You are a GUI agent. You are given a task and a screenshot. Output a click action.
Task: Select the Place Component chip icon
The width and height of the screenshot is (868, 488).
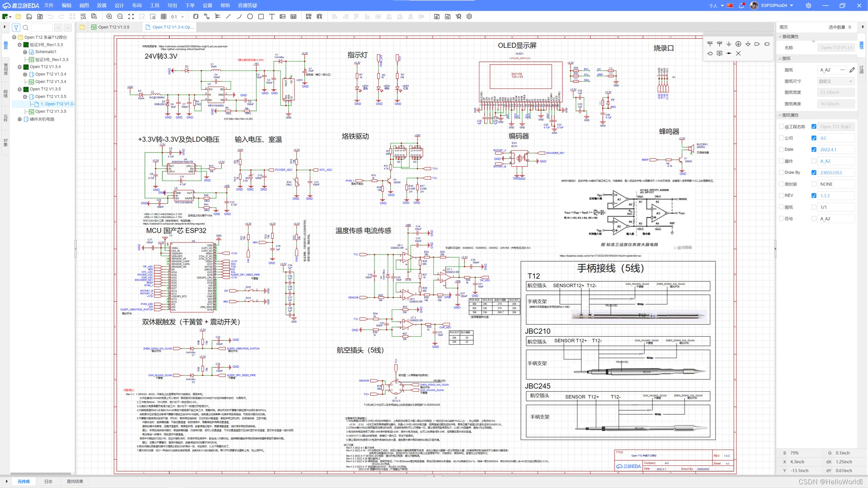[x=196, y=16]
